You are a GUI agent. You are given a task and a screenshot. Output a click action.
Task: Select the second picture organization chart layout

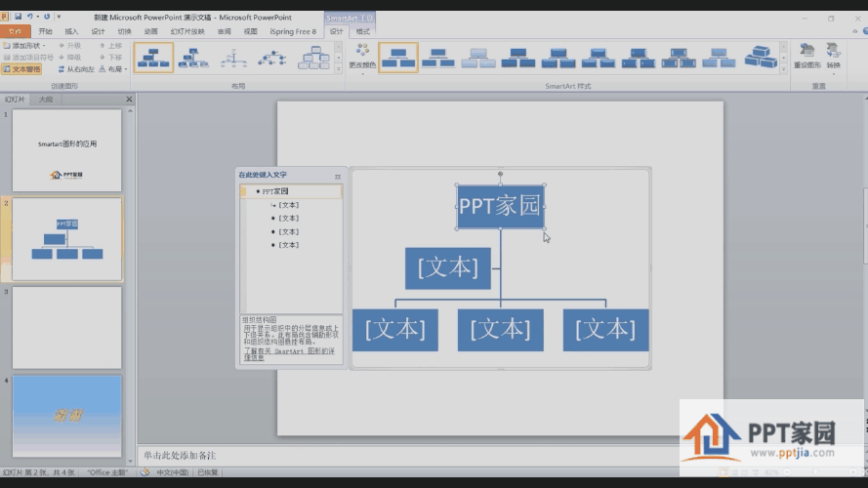coord(193,58)
